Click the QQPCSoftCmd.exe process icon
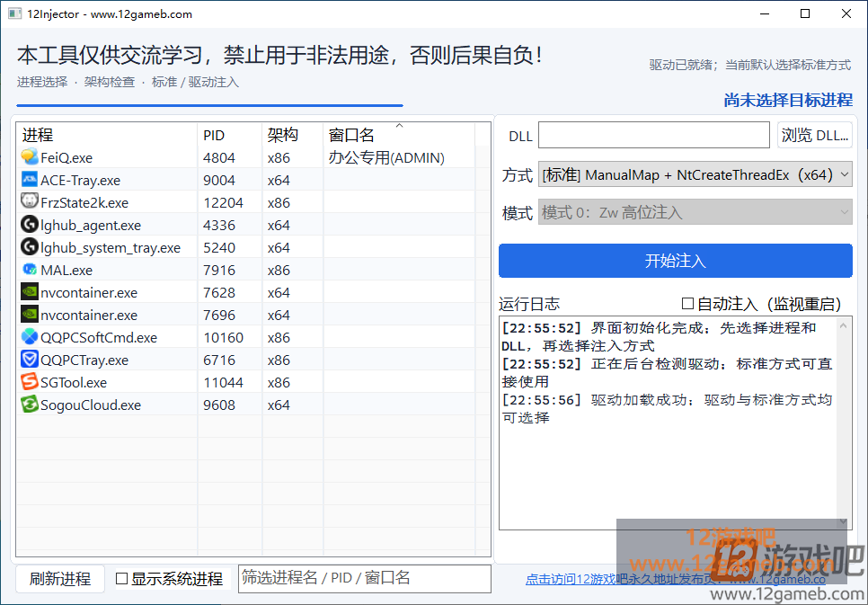Viewport: 868px width, 605px height. pyautogui.click(x=30, y=337)
